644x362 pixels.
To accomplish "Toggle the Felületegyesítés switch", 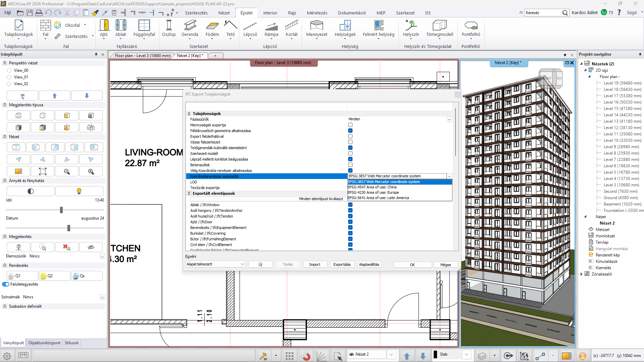I will pyautogui.click(x=6, y=284).
